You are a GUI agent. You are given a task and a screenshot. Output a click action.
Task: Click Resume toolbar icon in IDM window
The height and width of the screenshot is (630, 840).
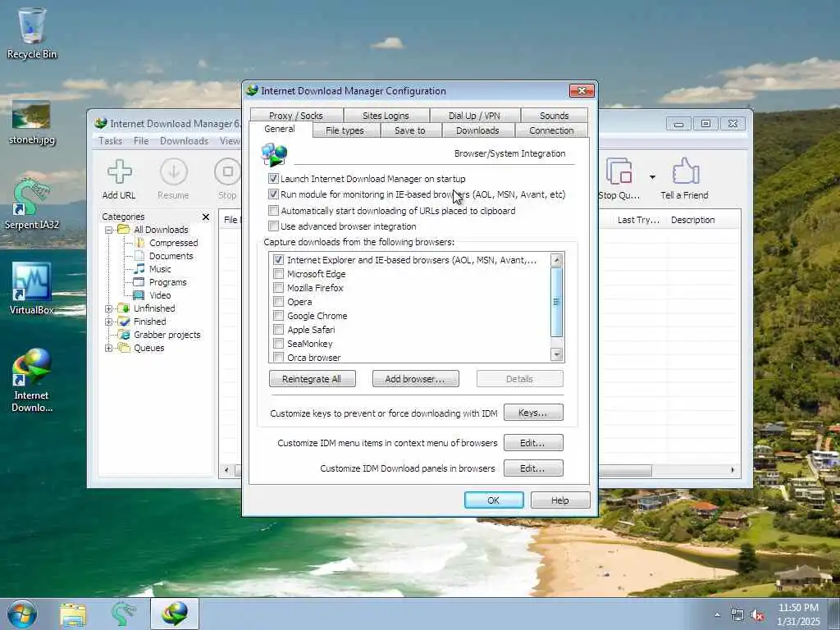(173, 180)
